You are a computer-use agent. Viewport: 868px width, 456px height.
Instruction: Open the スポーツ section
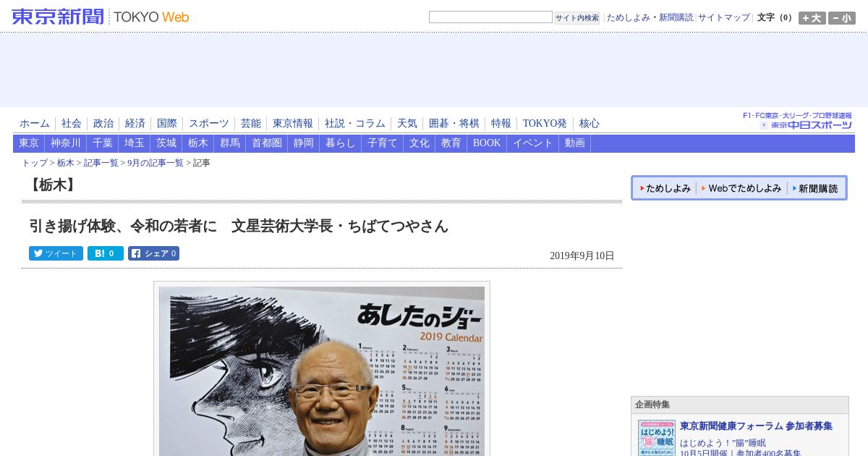coord(209,124)
